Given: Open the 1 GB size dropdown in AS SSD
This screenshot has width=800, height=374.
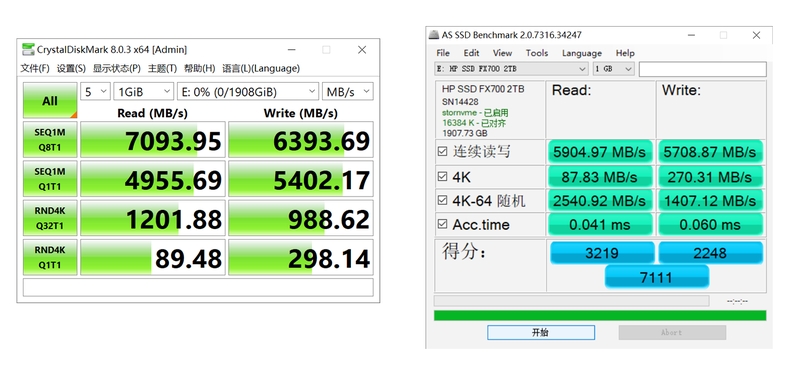Looking at the screenshot, I should pos(614,69).
